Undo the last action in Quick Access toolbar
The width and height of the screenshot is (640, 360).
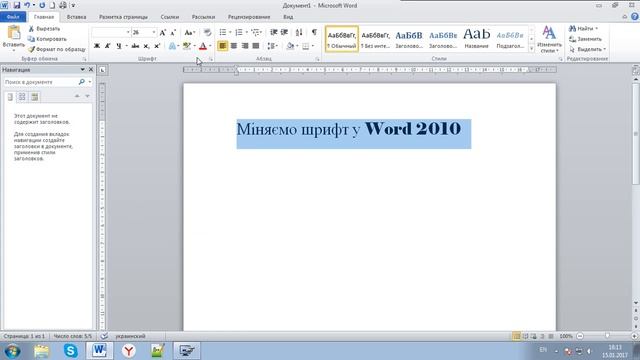tap(27, 5)
